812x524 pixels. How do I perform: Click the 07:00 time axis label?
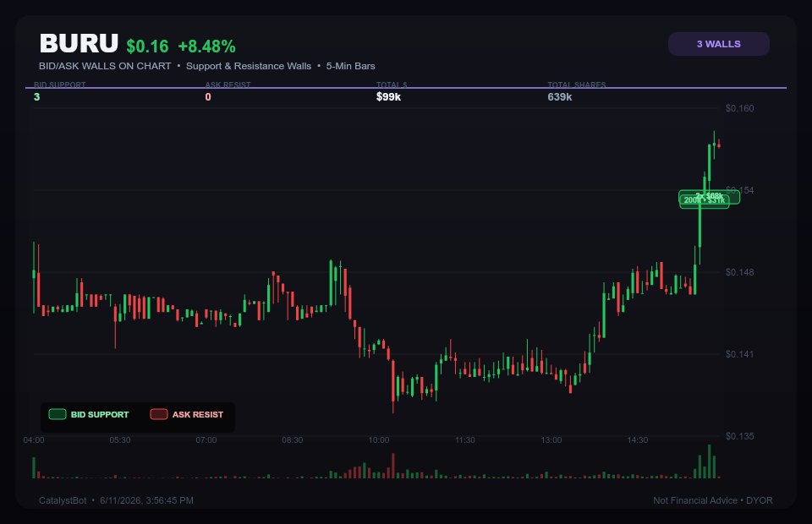(206, 440)
